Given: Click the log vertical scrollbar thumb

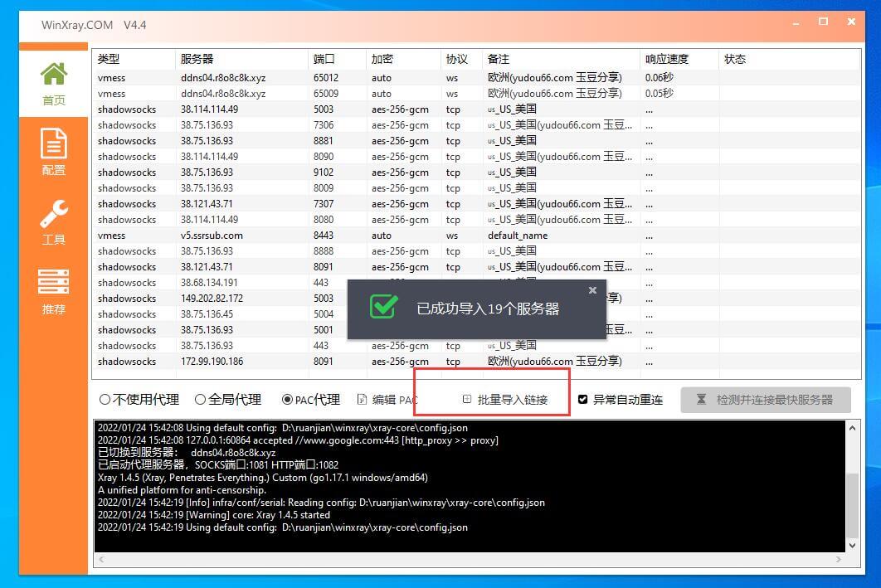Looking at the screenshot, I should [x=852, y=505].
